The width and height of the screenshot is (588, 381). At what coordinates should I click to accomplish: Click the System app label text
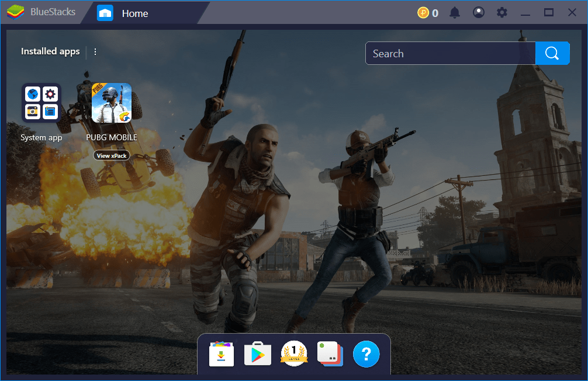click(x=41, y=138)
